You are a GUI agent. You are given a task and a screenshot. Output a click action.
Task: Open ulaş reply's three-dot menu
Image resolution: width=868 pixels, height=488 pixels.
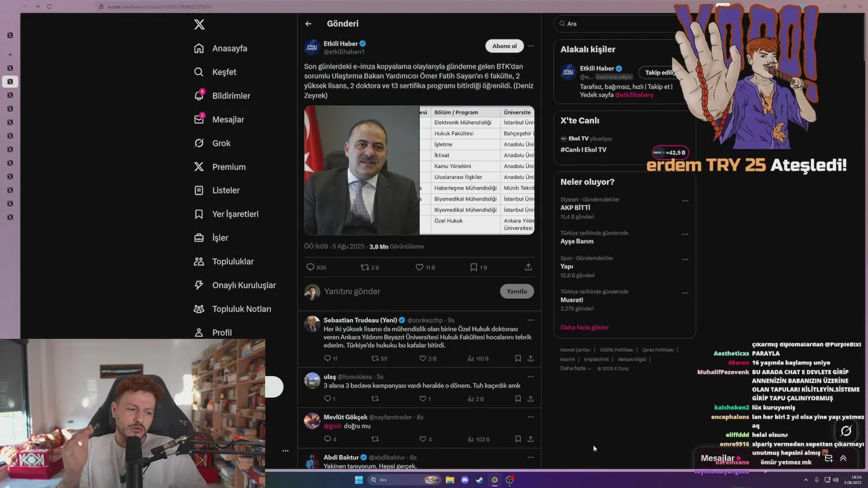click(x=530, y=377)
